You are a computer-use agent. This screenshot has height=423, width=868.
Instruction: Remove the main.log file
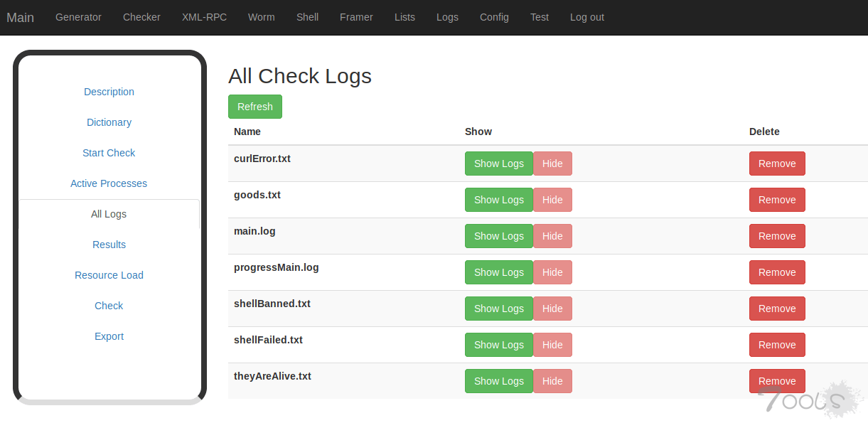pyautogui.click(x=776, y=236)
